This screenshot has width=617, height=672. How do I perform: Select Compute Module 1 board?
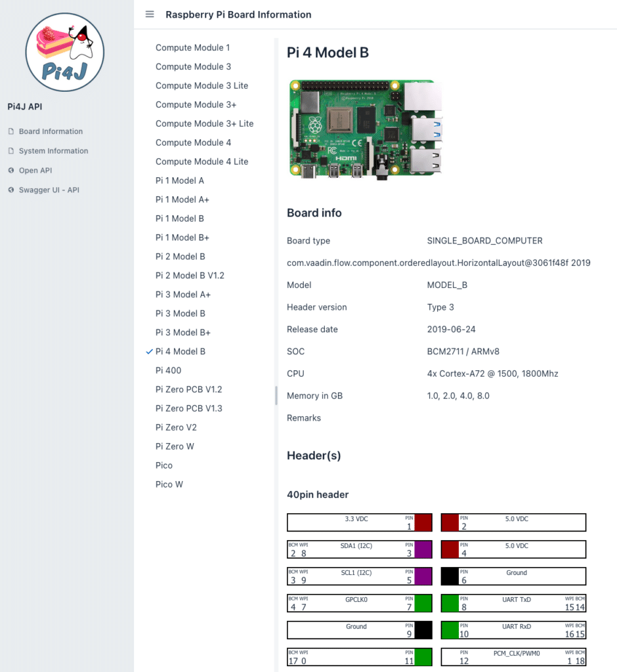click(192, 47)
